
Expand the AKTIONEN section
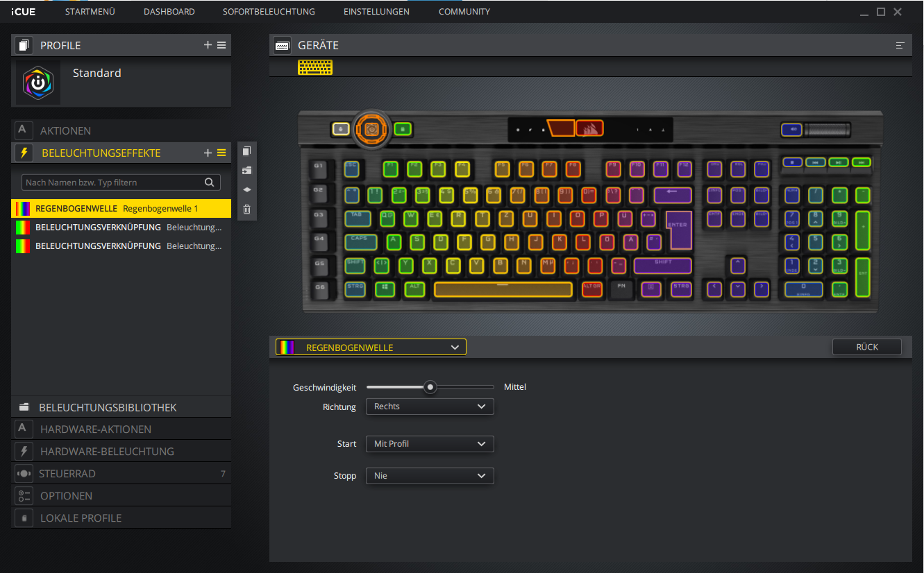[x=121, y=130]
